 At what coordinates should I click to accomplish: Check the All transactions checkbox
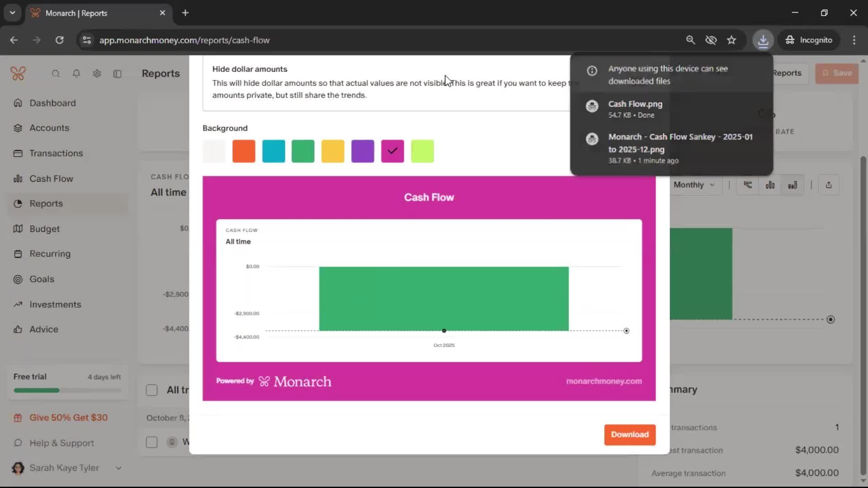tap(152, 390)
